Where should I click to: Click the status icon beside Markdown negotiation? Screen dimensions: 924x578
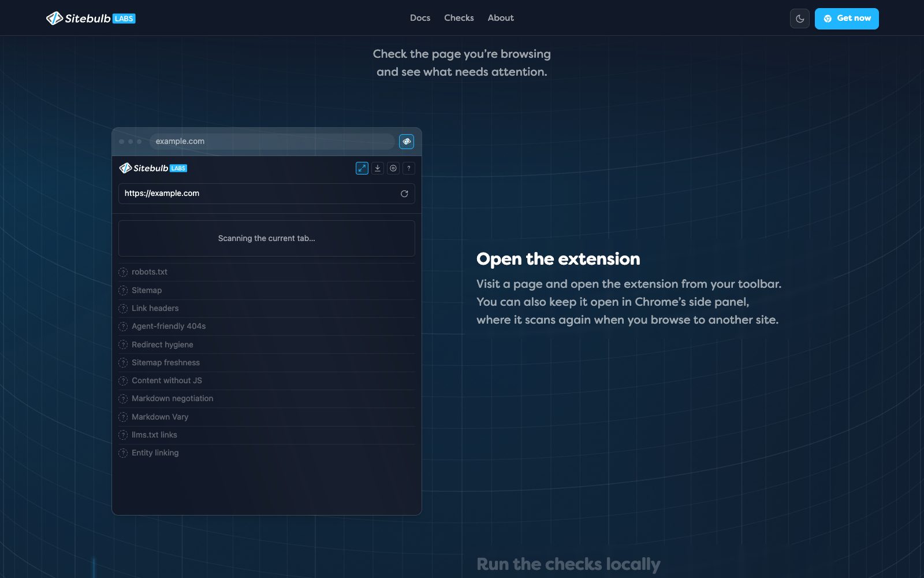[123, 399]
